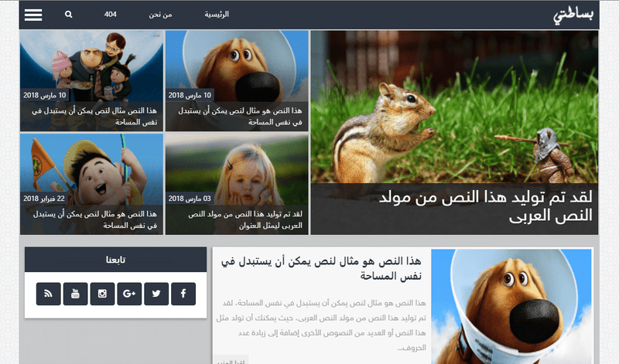Open the Twitter social icon
The height and width of the screenshot is (364, 619).
click(156, 294)
